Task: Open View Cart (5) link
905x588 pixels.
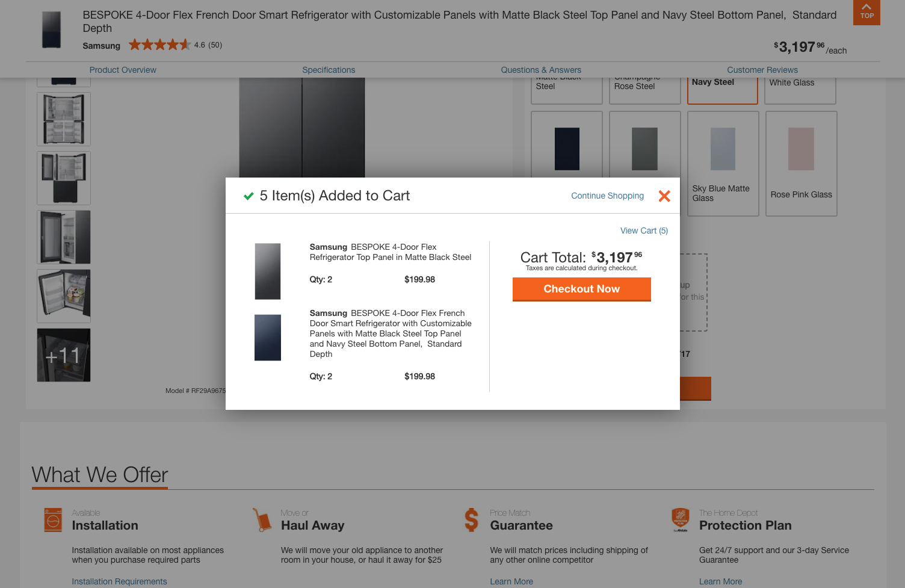Action: (x=644, y=231)
